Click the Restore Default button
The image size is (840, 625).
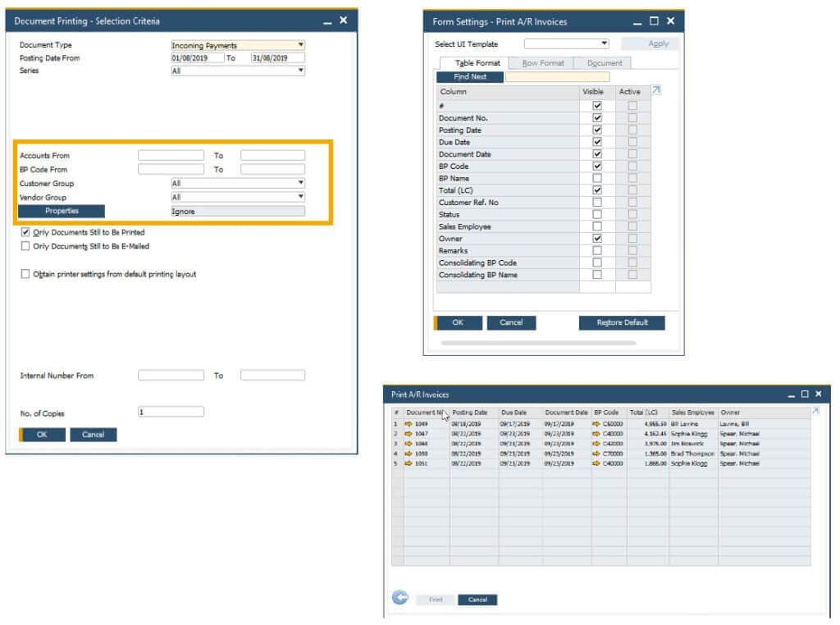[622, 323]
